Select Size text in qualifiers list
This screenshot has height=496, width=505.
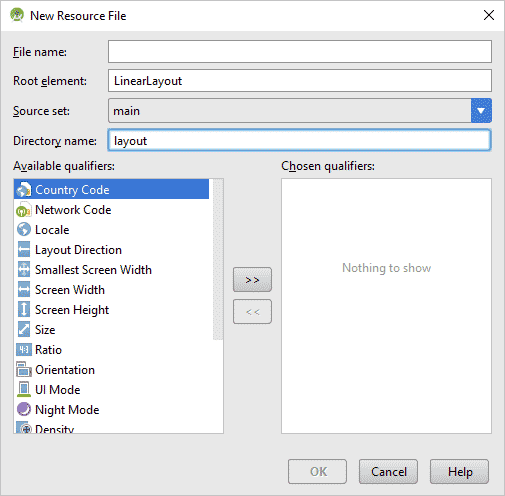(45, 330)
